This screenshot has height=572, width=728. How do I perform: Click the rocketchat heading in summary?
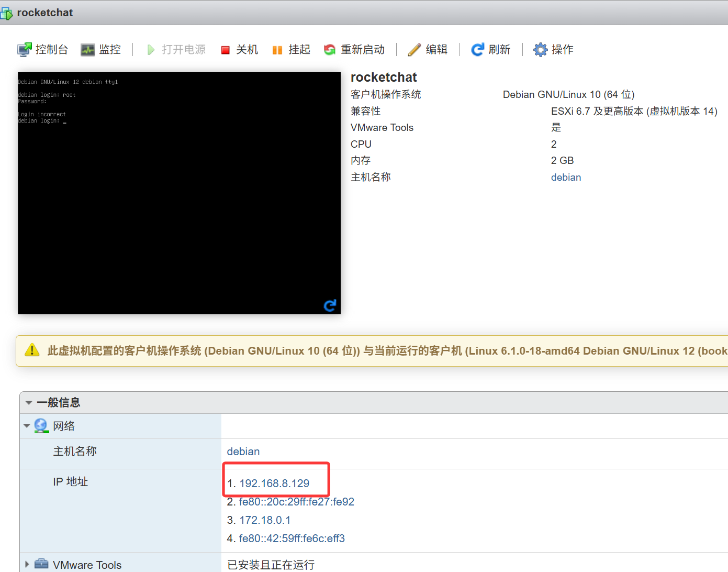(x=384, y=78)
